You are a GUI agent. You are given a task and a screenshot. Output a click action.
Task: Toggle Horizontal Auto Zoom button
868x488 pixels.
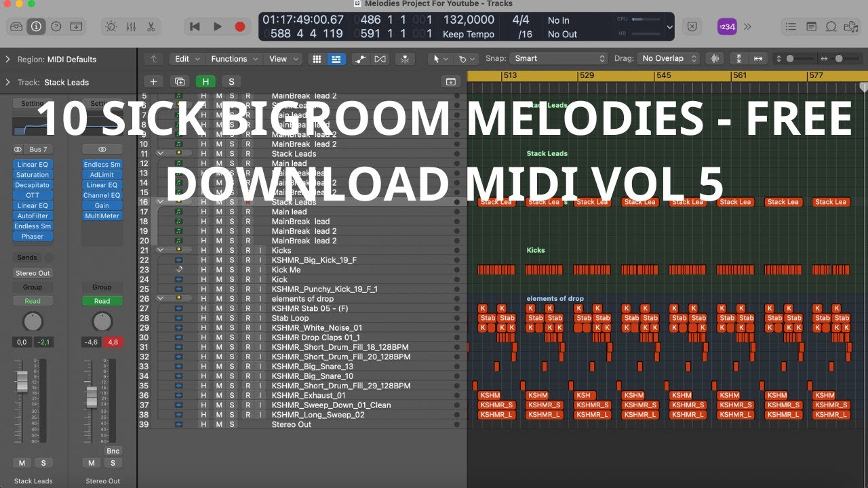(758, 59)
